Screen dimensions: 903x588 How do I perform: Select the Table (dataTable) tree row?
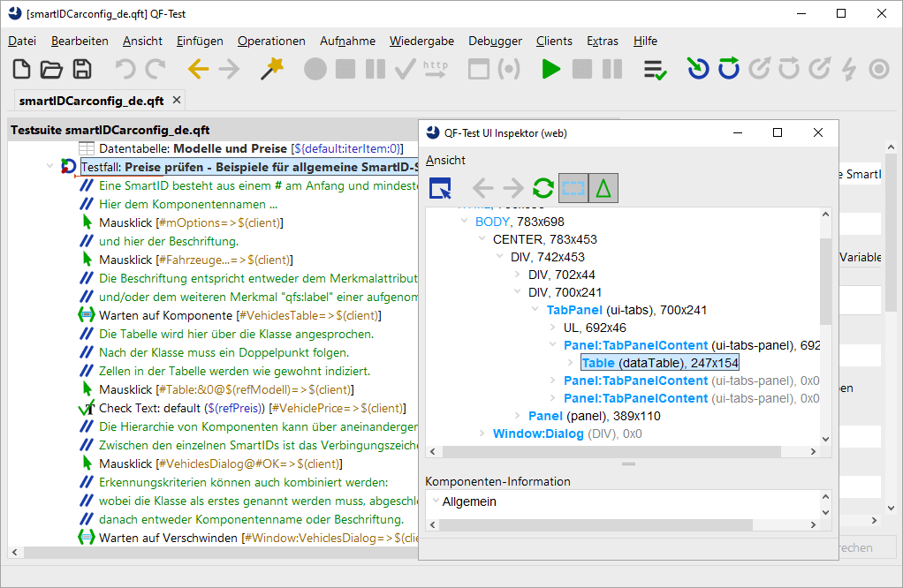point(660,363)
